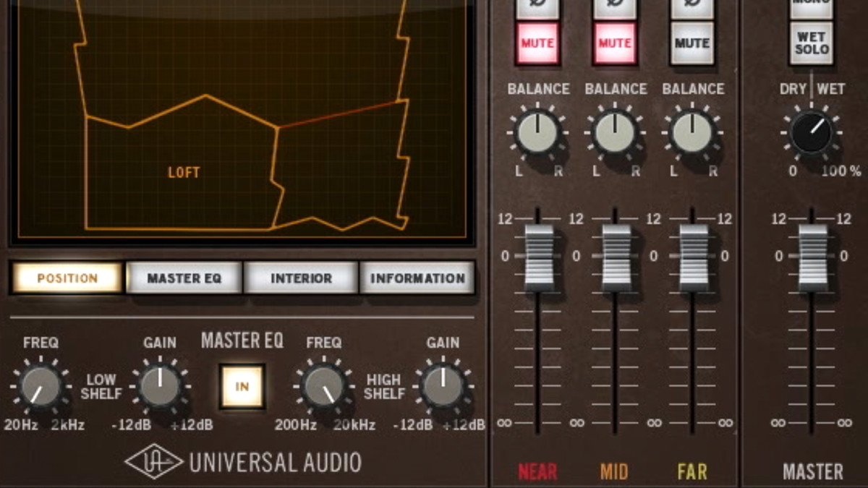Click the MASTER level fader
The height and width of the screenshot is (488, 868).
pos(812,257)
